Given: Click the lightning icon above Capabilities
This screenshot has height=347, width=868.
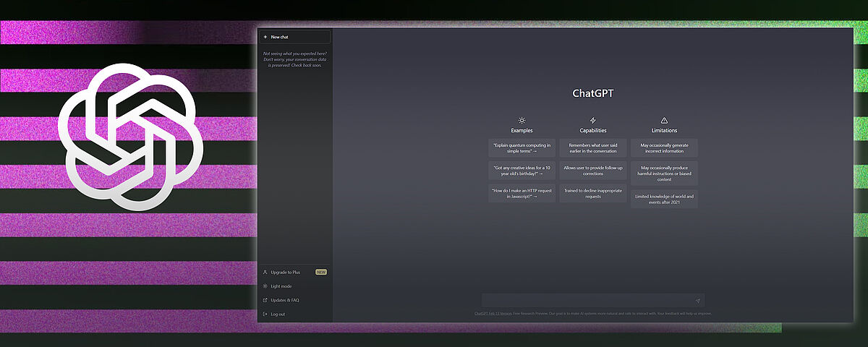Looking at the screenshot, I should coord(593,120).
